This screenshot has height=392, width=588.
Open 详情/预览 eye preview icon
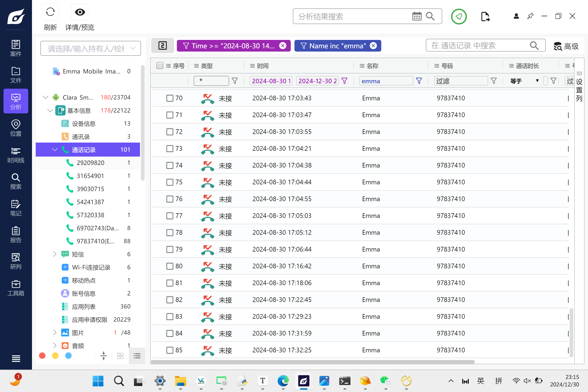click(80, 12)
